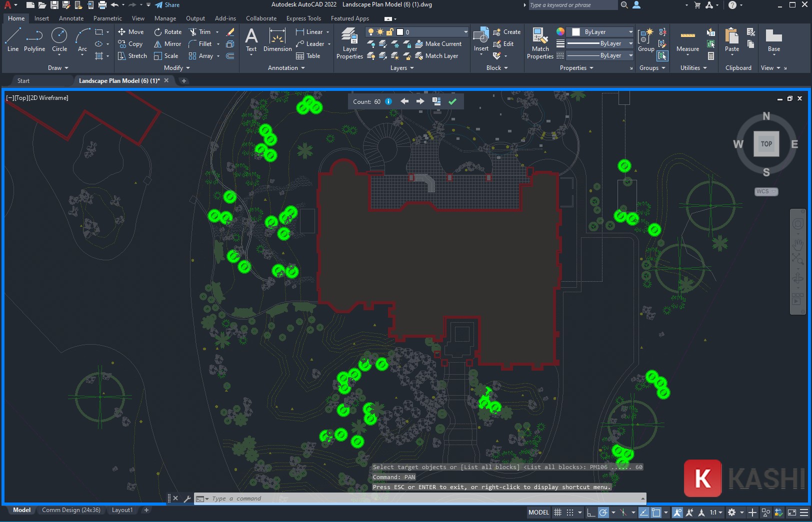Select the Move tool in Modify panel
Screen dimensions: 812x522
tap(131, 31)
